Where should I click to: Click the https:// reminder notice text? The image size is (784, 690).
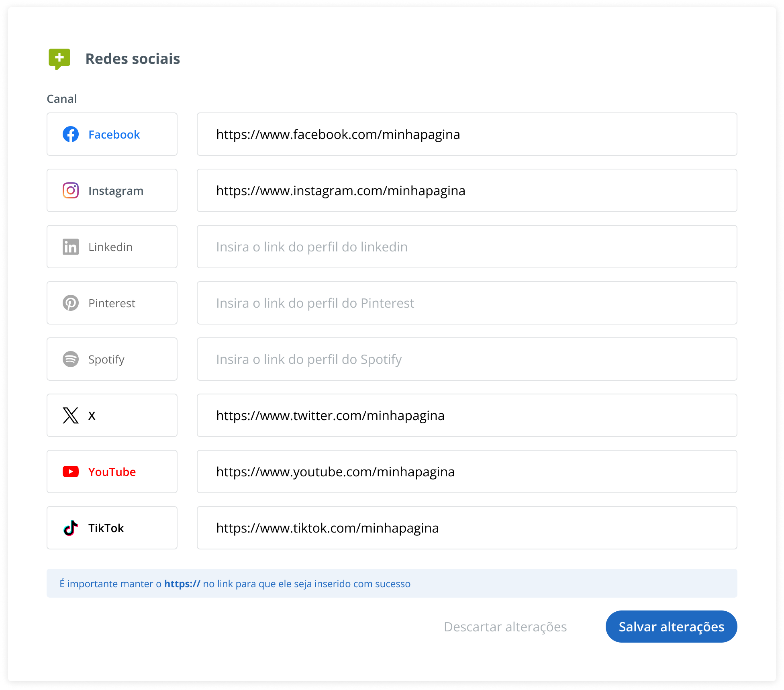point(235,584)
